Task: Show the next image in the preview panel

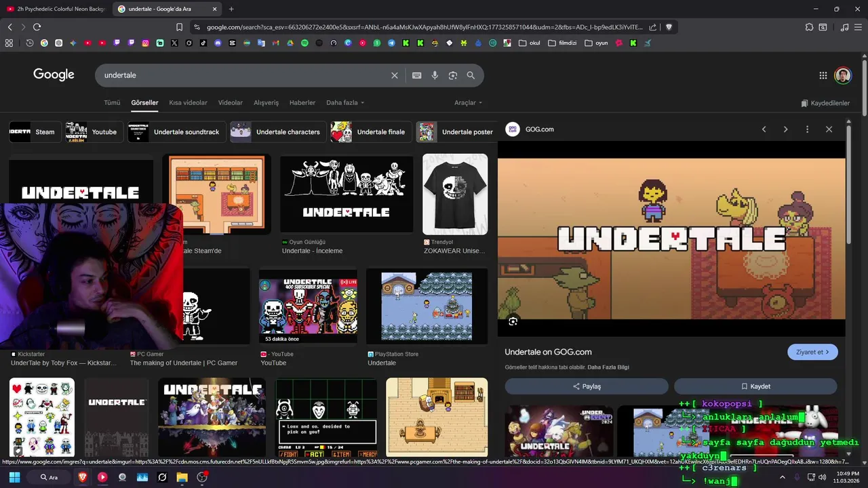Action: [786, 129]
